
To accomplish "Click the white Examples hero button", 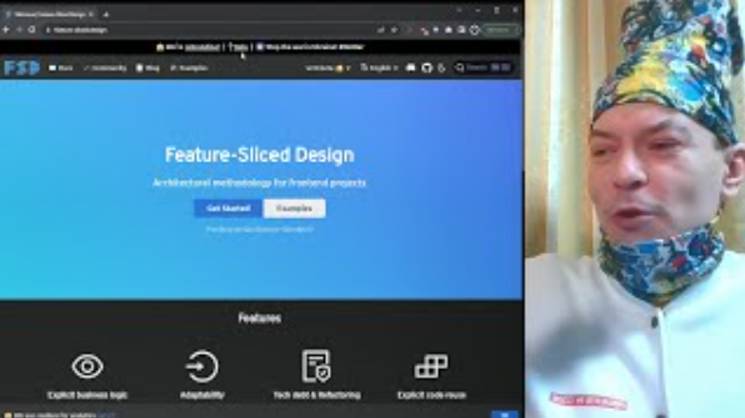I will click(295, 209).
